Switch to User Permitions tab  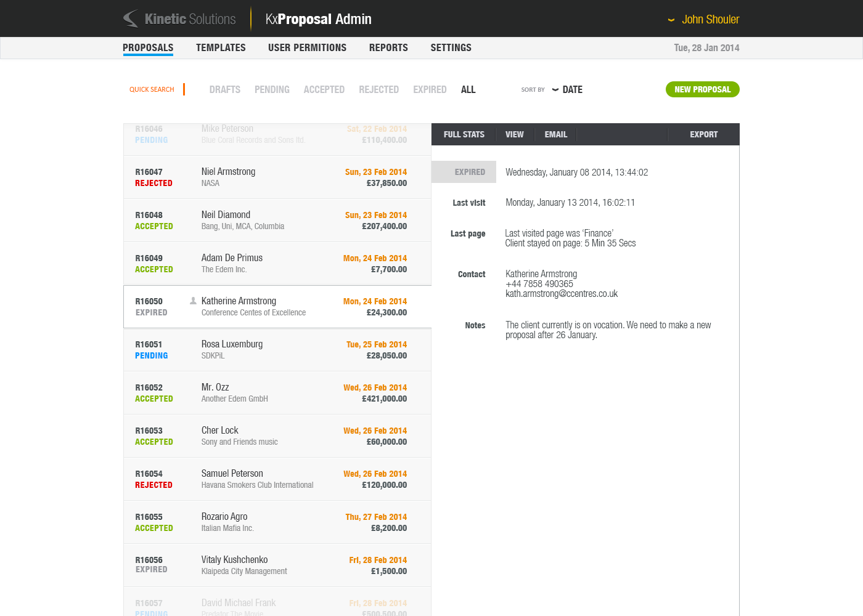[307, 47]
